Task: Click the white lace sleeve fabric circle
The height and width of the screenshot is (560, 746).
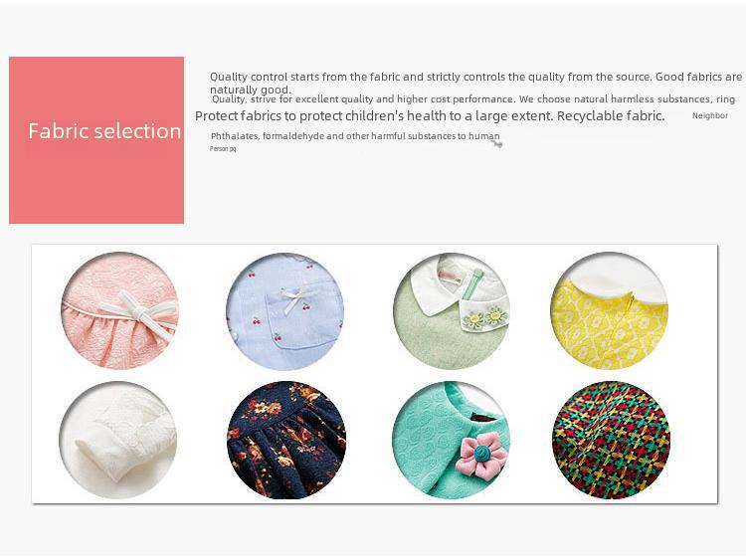Action: pos(118,440)
